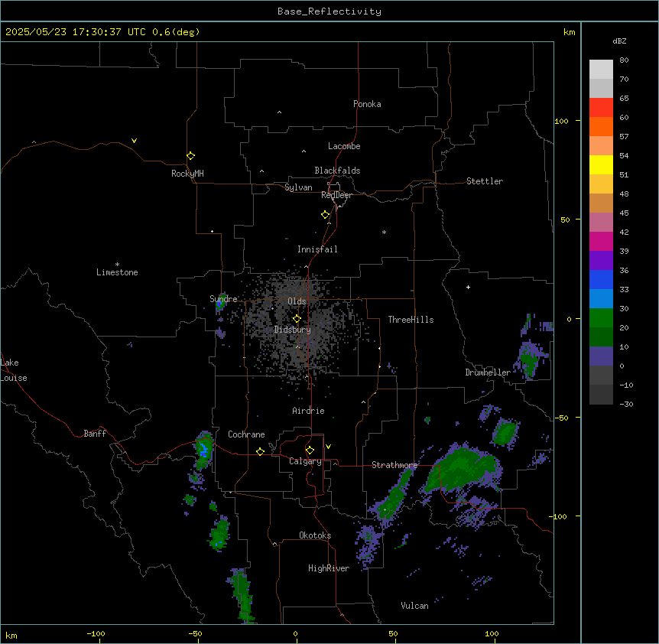This screenshot has height=644, width=659.
Task: Select the orange 60-57 dBZ legend band
Action: click(x=601, y=126)
